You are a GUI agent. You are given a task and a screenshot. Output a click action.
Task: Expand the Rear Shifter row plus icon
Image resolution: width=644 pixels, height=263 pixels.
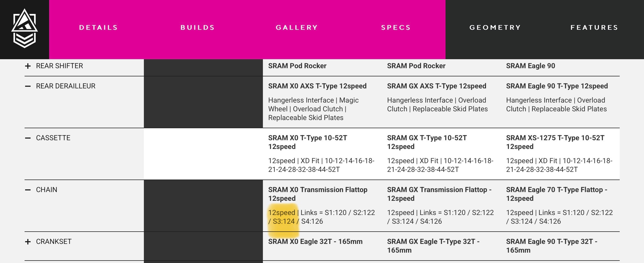coord(28,66)
